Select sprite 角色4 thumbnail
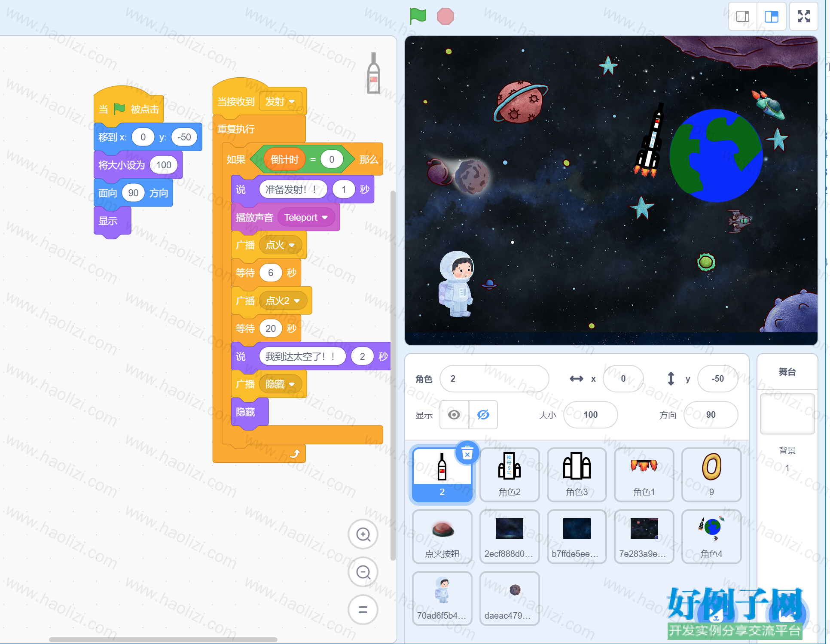 (711, 537)
